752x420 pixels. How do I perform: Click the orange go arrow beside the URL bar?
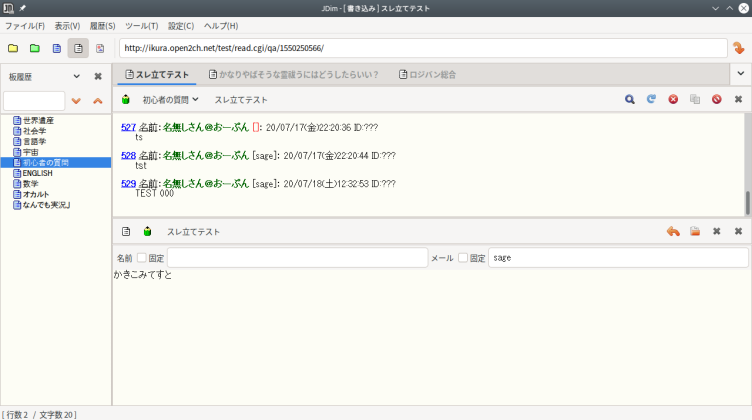[x=739, y=48]
